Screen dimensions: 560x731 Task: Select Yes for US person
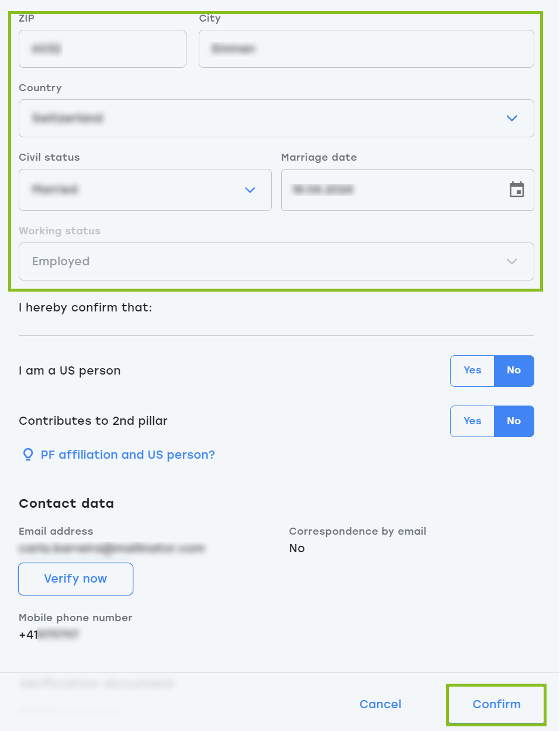click(472, 370)
